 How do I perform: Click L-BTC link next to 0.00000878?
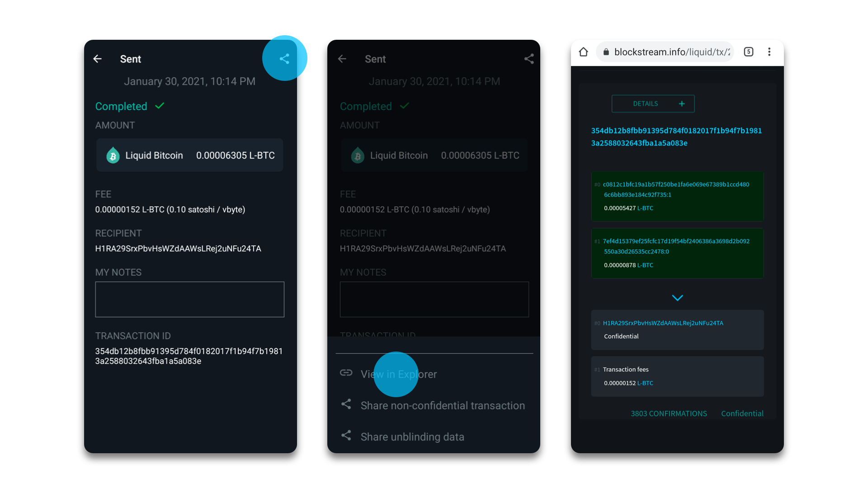tap(645, 265)
